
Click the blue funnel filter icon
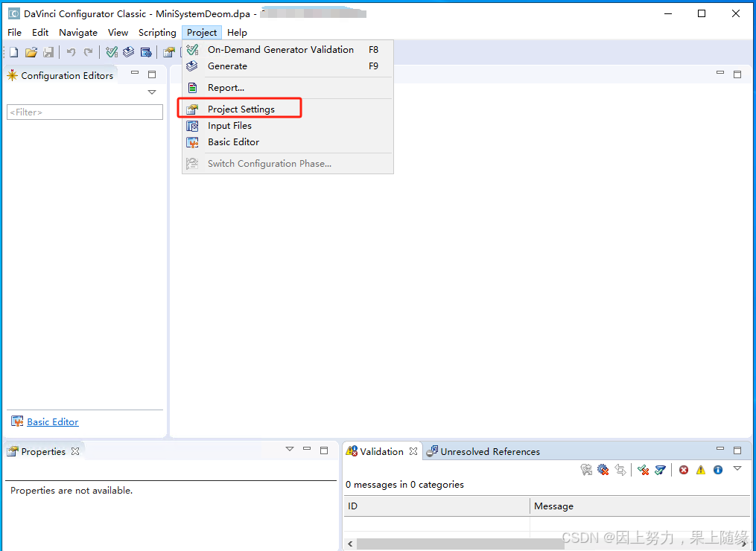(x=660, y=470)
